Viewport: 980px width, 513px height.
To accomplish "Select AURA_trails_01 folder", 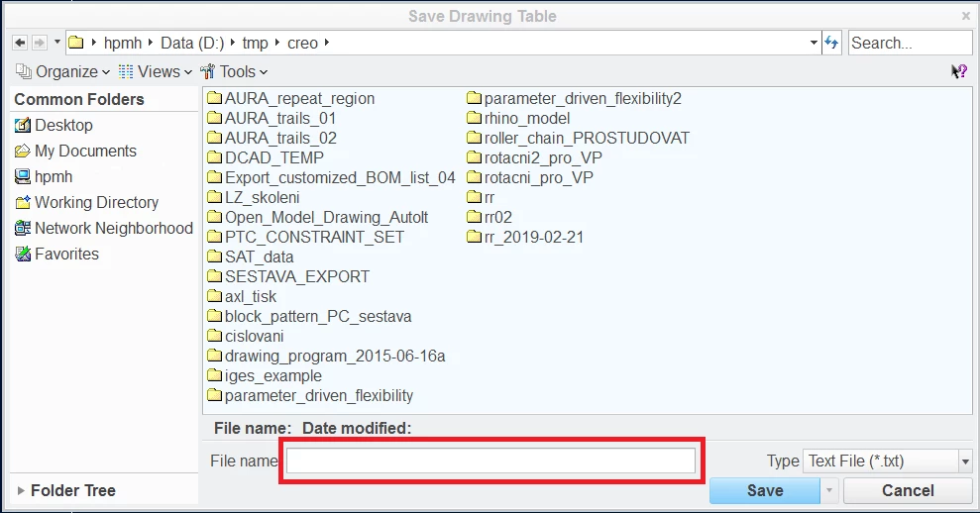I will coord(272,118).
